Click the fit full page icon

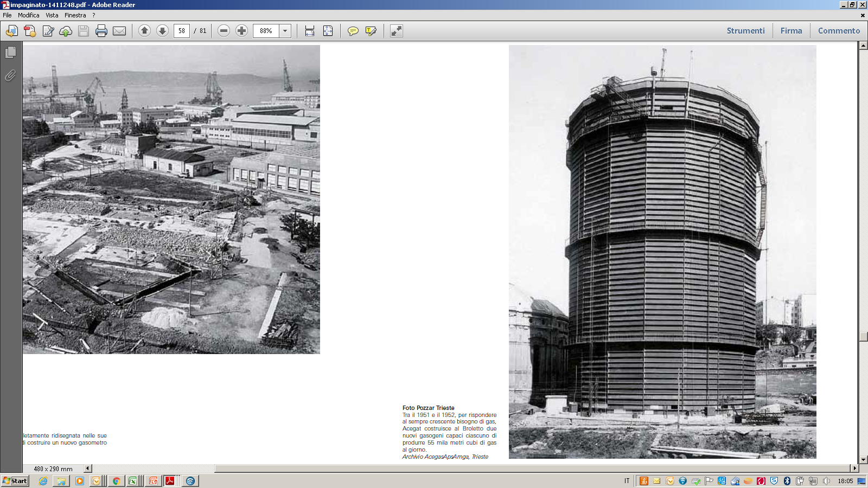pos(328,31)
